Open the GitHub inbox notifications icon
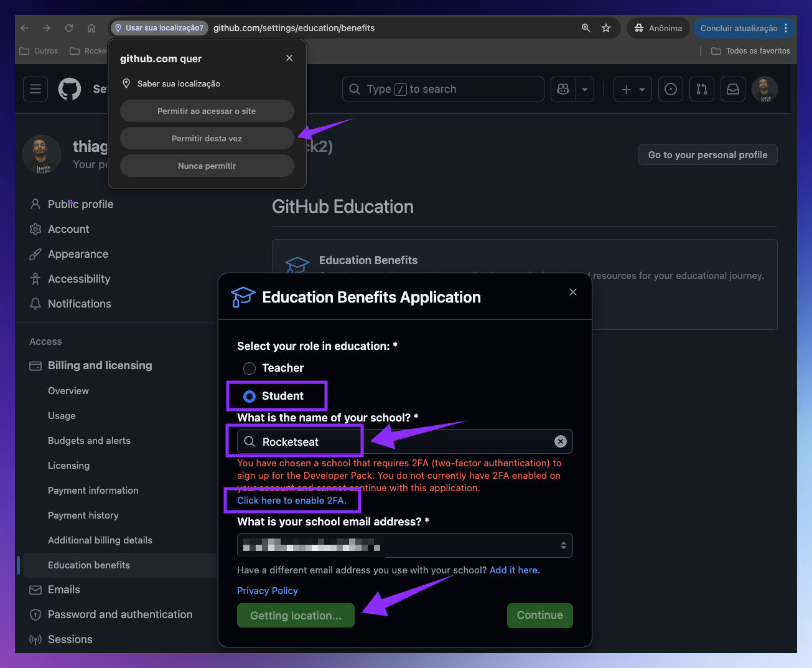Image resolution: width=812 pixels, height=668 pixels. 733,89
